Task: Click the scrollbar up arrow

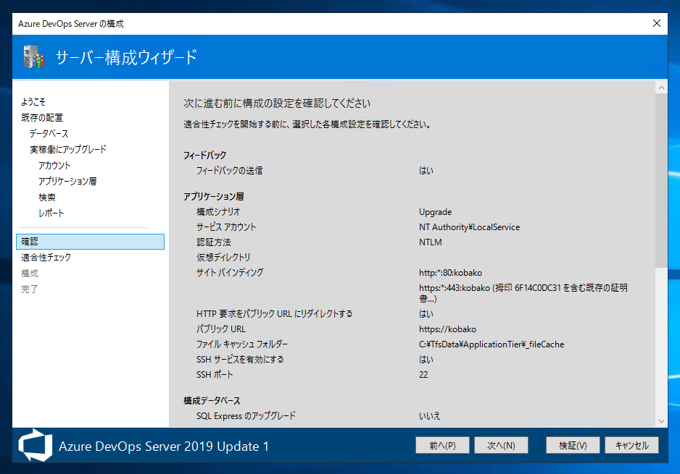Action: pyautogui.click(x=661, y=88)
